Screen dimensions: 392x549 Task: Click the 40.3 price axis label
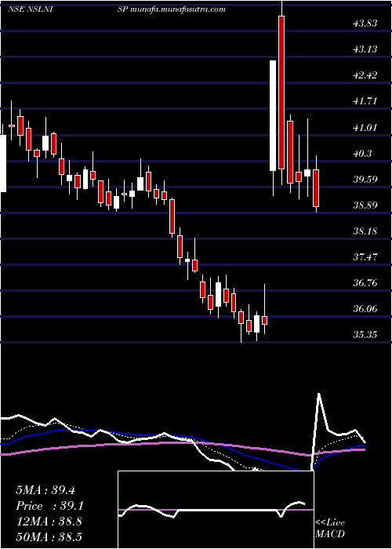(362, 154)
